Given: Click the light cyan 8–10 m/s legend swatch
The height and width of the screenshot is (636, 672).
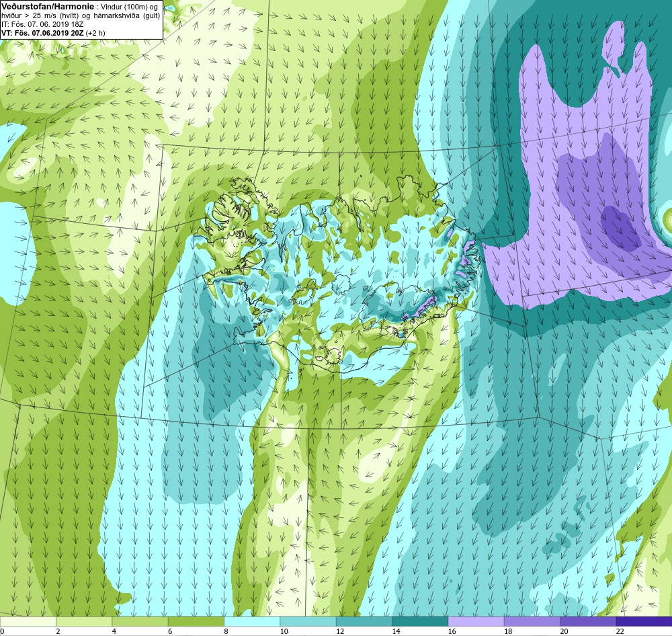Looking at the screenshot, I should [252, 621].
